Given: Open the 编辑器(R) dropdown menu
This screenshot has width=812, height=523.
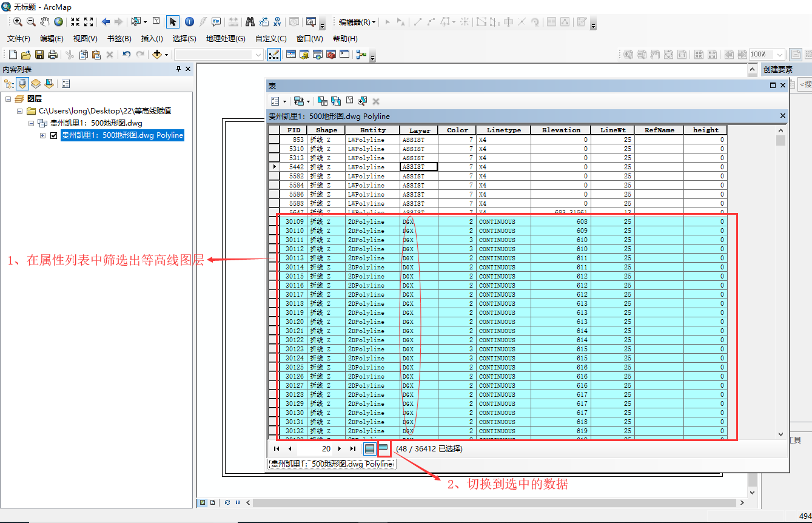Looking at the screenshot, I should [x=357, y=22].
